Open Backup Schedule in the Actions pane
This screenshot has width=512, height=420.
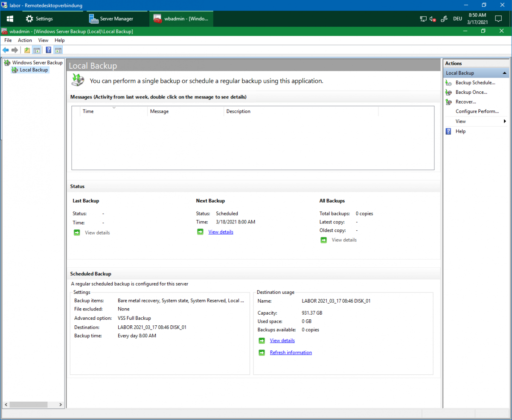tap(475, 83)
